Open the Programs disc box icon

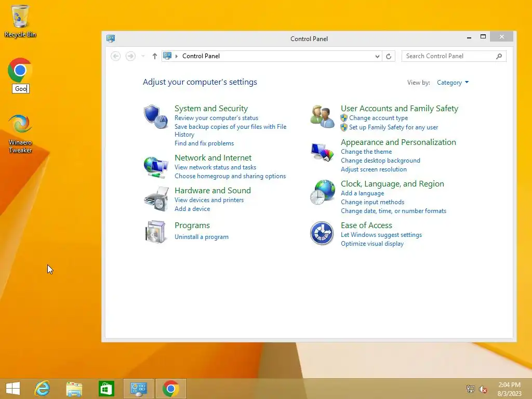point(155,232)
